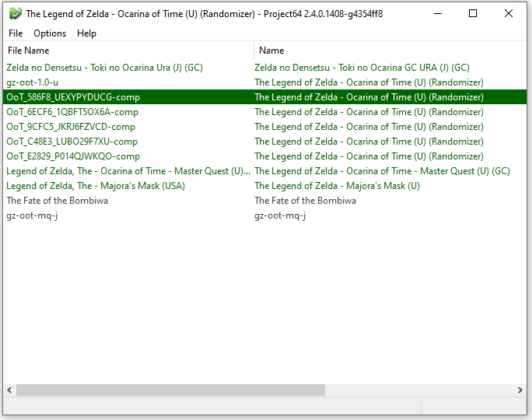Select the OoT_6ECF6_1QBFT5OX6A-comp ROM
This screenshot has width=532, height=420.
pos(72,112)
